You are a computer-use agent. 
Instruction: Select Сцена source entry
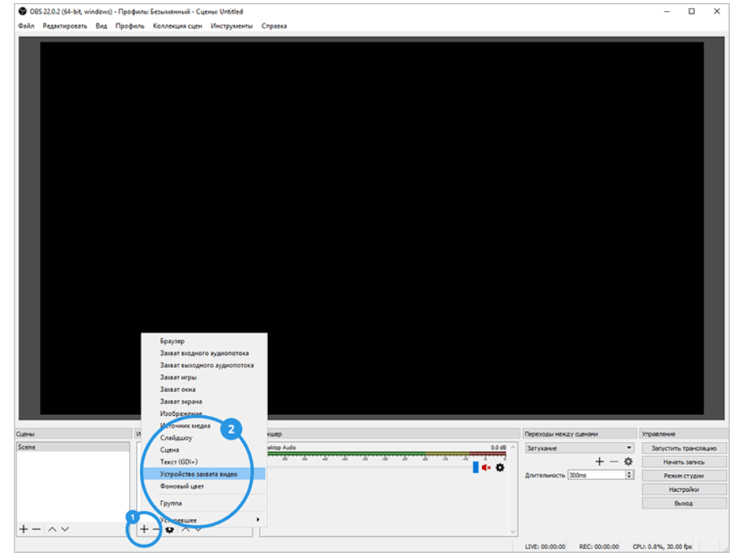204,450
